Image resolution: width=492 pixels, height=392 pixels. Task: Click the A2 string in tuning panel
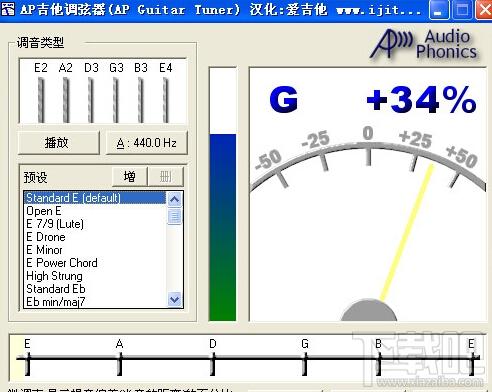coord(66,100)
